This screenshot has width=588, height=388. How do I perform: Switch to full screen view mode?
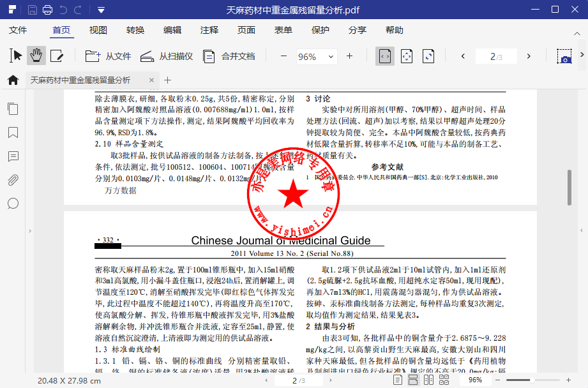(428, 56)
